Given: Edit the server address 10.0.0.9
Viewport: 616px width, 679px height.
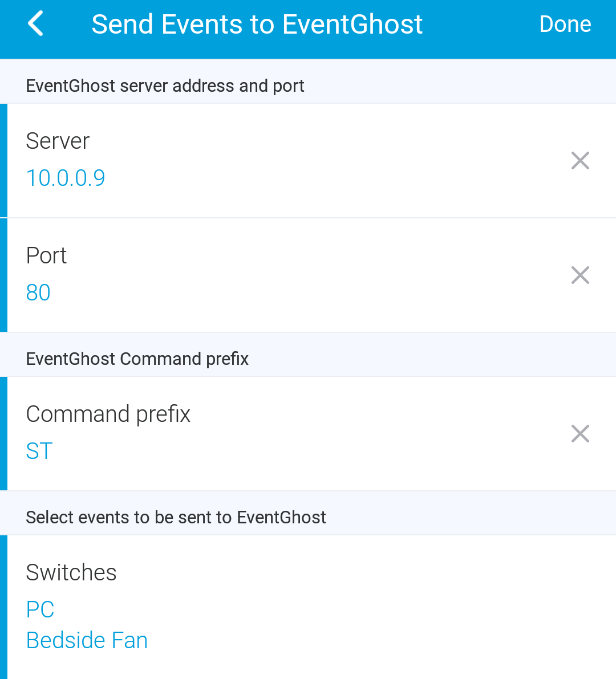Looking at the screenshot, I should point(66,178).
